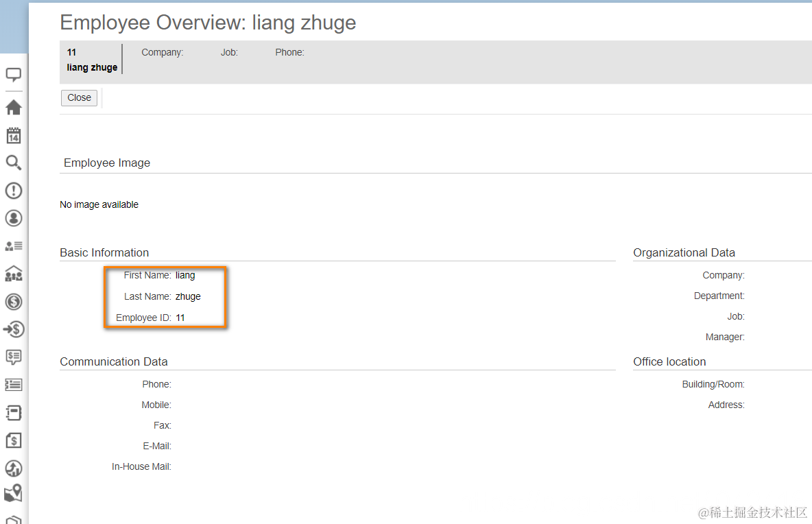Click the 'Manager:' label

click(725, 337)
